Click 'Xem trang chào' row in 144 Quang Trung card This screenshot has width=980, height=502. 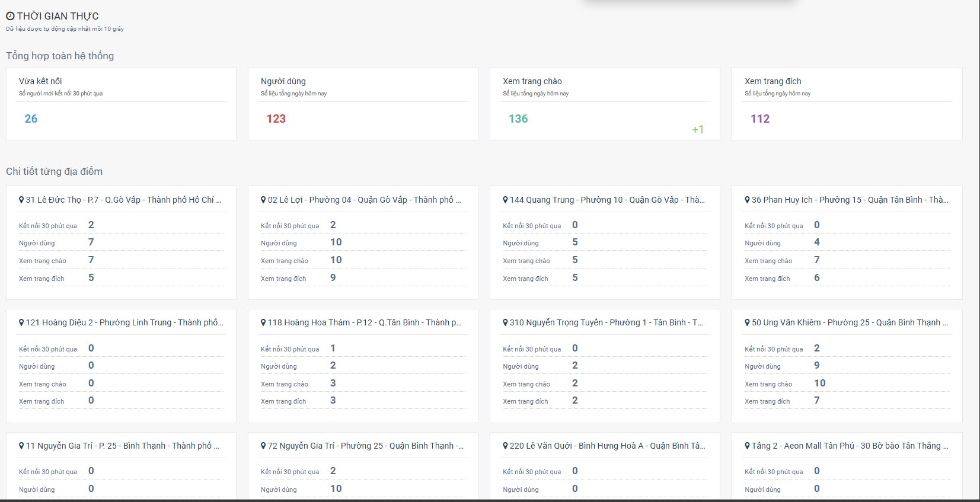click(x=605, y=260)
